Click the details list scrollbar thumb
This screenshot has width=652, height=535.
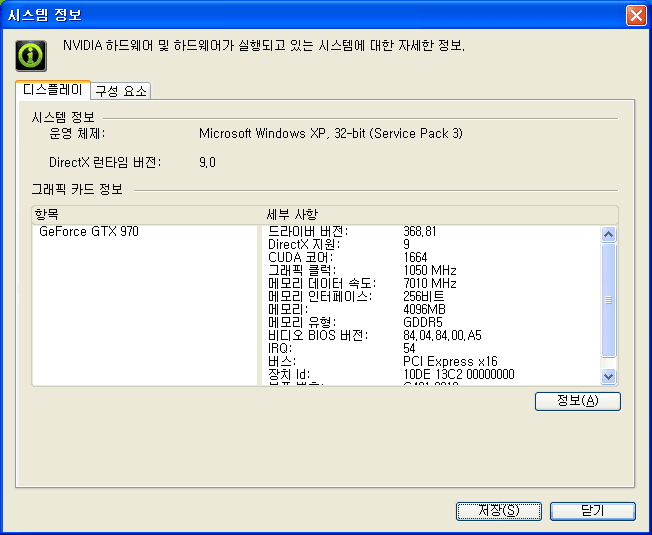point(608,300)
